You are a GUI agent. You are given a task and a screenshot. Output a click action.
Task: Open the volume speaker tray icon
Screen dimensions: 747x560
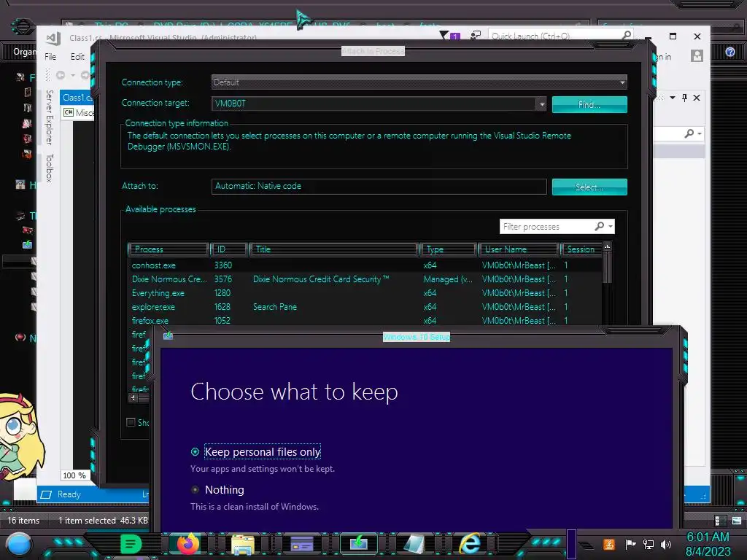click(665, 544)
